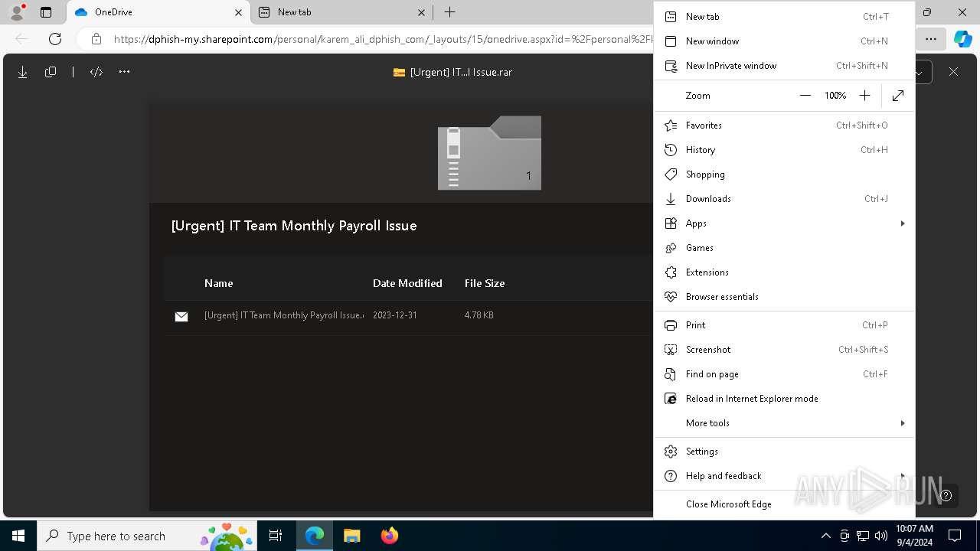
Task: Choose New tab from Edge menu
Action: coord(784,17)
